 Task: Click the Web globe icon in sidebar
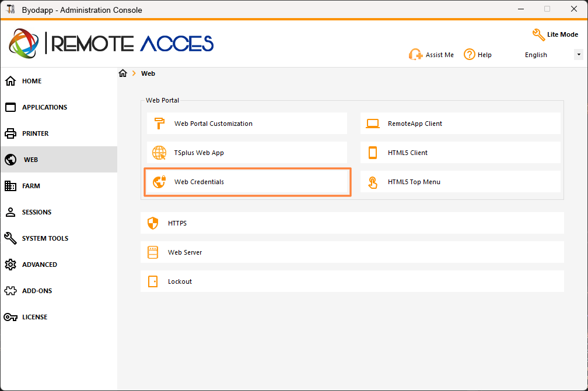[10, 160]
